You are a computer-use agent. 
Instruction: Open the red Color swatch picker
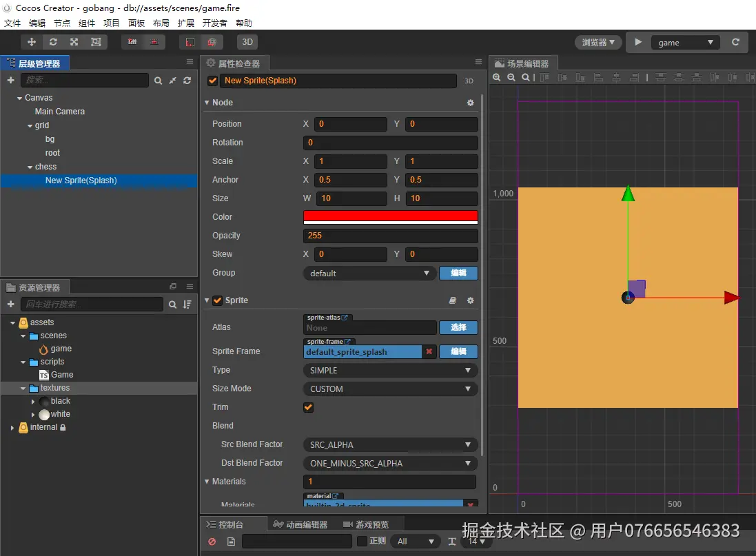pos(391,217)
